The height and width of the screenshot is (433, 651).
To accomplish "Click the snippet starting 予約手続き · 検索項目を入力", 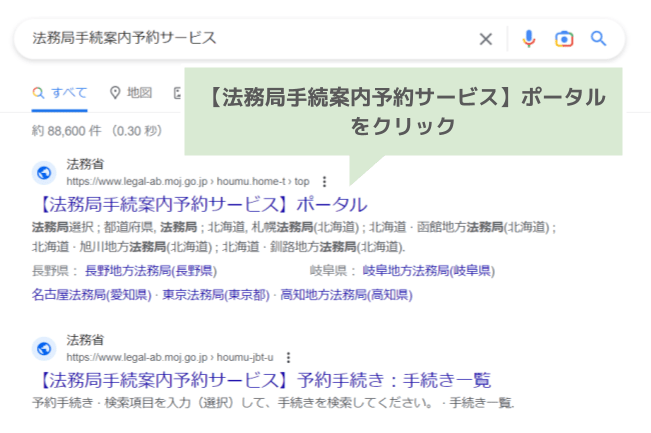I will click(x=273, y=403).
